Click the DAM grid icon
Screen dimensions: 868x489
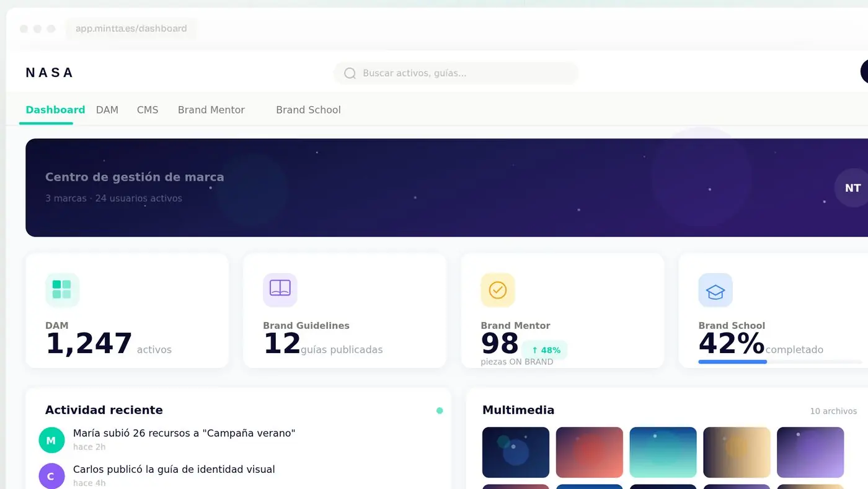[62, 290]
